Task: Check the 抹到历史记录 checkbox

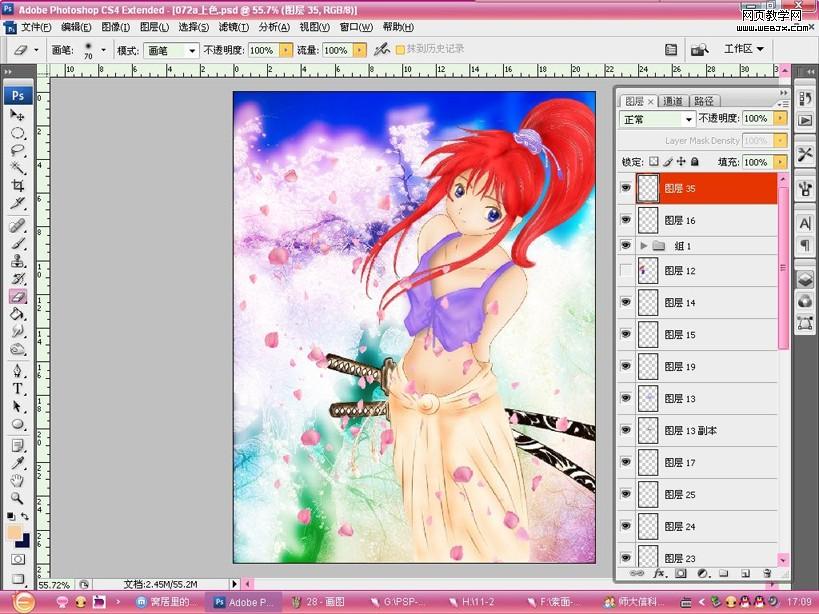Action: (400, 49)
